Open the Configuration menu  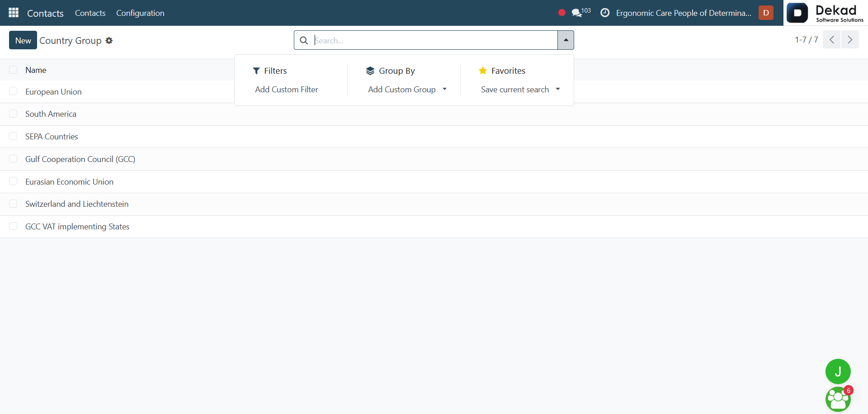(140, 13)
